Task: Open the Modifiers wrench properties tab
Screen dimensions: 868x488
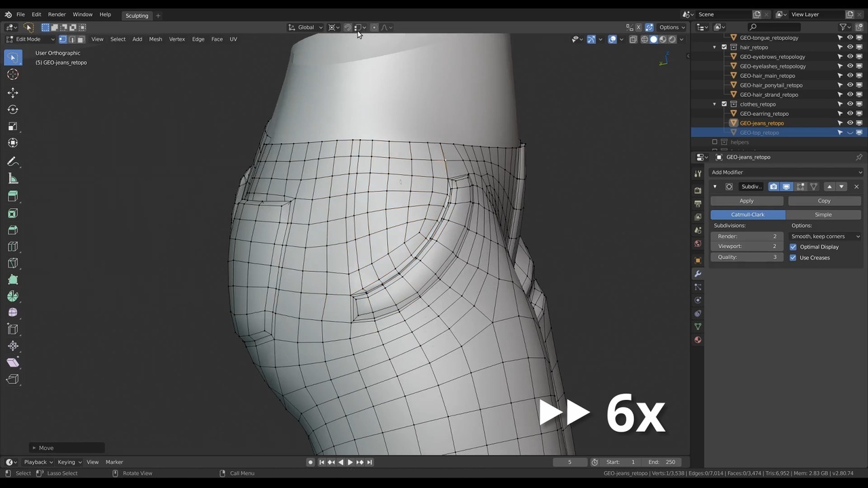Action: (698, 274)
